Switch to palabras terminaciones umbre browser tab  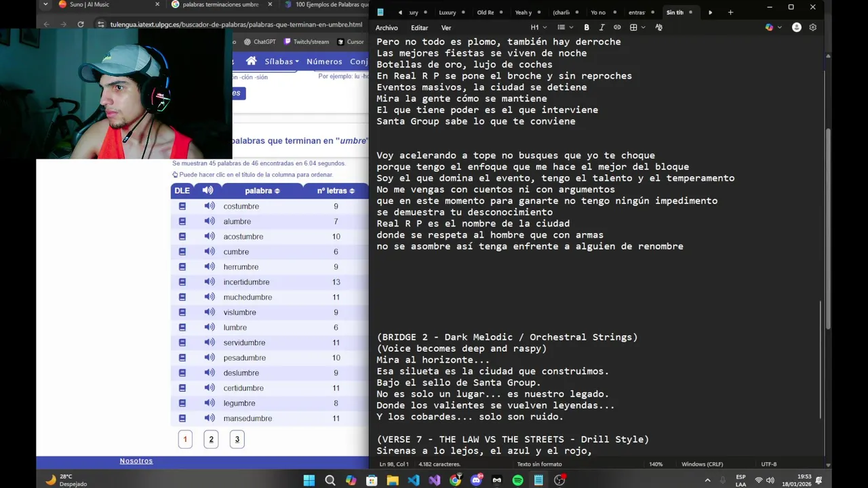click(x=220, y=4)
